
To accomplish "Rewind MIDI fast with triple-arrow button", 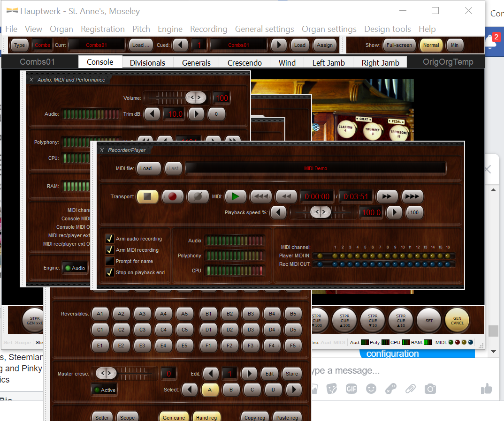I will (261, 196).
